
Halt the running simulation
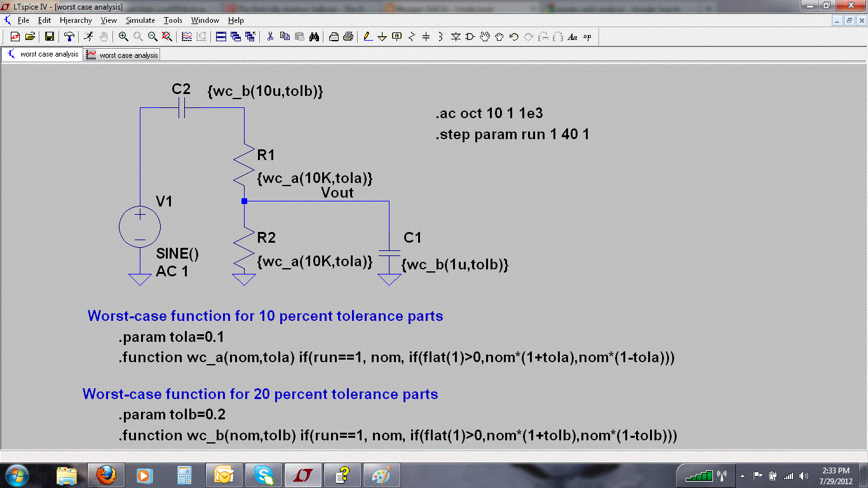pos(104,36)
